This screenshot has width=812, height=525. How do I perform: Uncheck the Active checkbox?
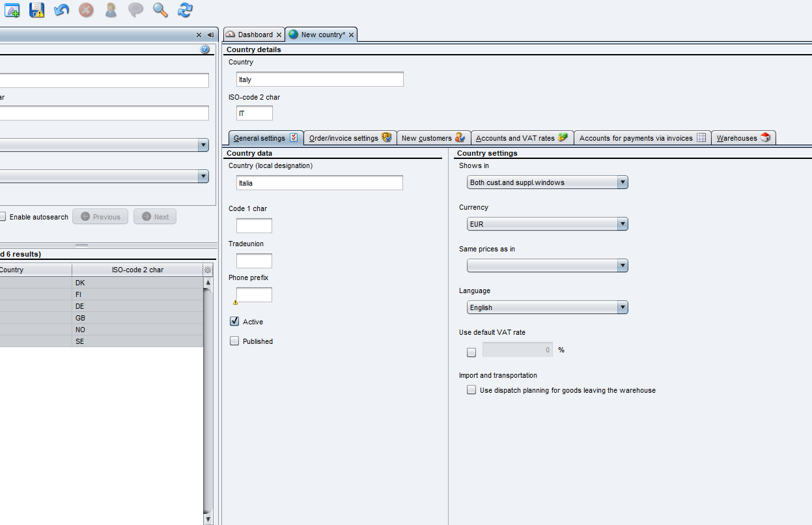[x=234, y=322]
